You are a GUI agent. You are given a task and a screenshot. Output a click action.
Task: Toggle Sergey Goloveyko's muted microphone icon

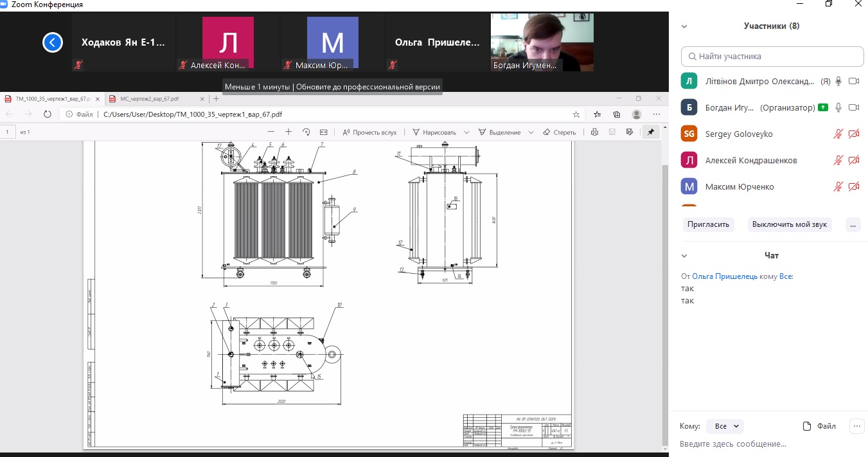tap(838, 134)
